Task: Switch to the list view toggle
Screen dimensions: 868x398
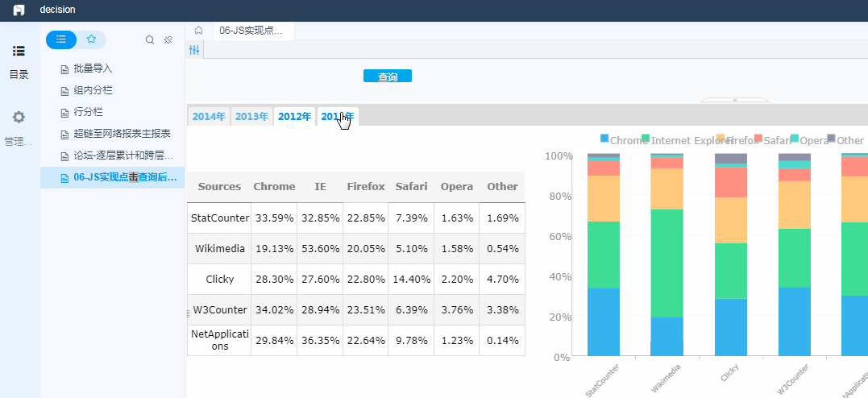Action: tap(61, 39)
